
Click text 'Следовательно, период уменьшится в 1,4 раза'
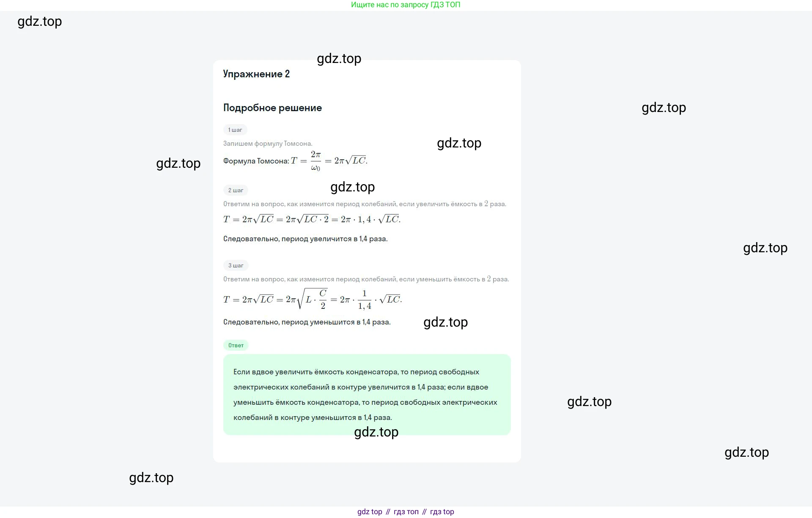[x=307, y=322]
